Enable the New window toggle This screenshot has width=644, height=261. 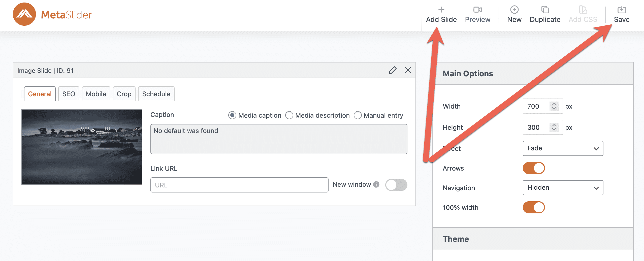[x=396, y=185]
